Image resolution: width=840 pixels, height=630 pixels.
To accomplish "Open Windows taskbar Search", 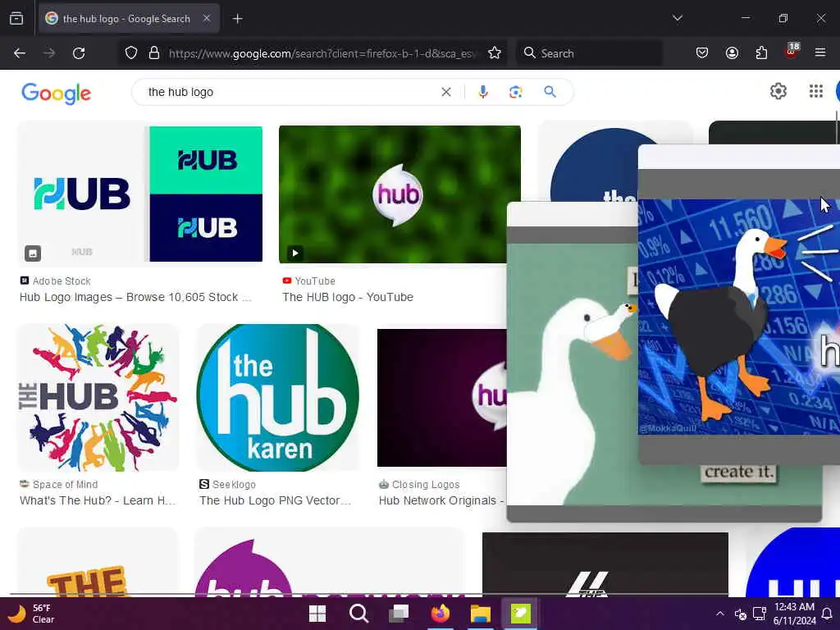I will [358, 614].
